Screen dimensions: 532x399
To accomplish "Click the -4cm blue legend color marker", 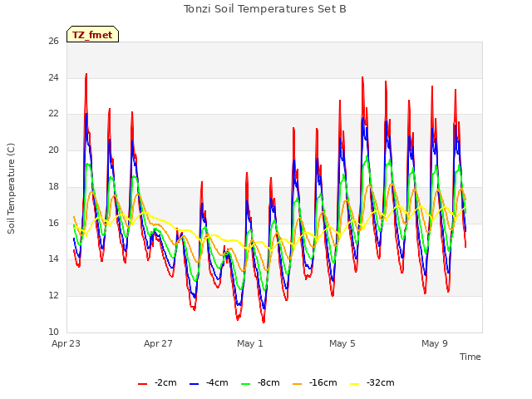I will click(x=194, y=384).
